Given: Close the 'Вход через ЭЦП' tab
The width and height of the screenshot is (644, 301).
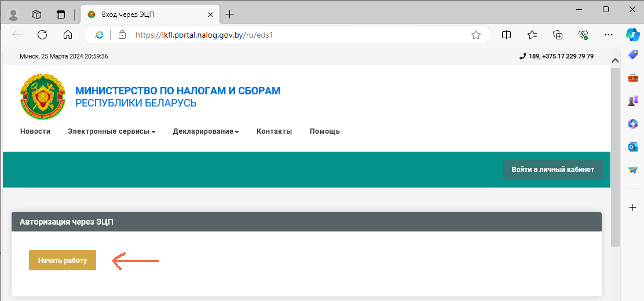Looking at the screenshot, I should click(210, 14).
